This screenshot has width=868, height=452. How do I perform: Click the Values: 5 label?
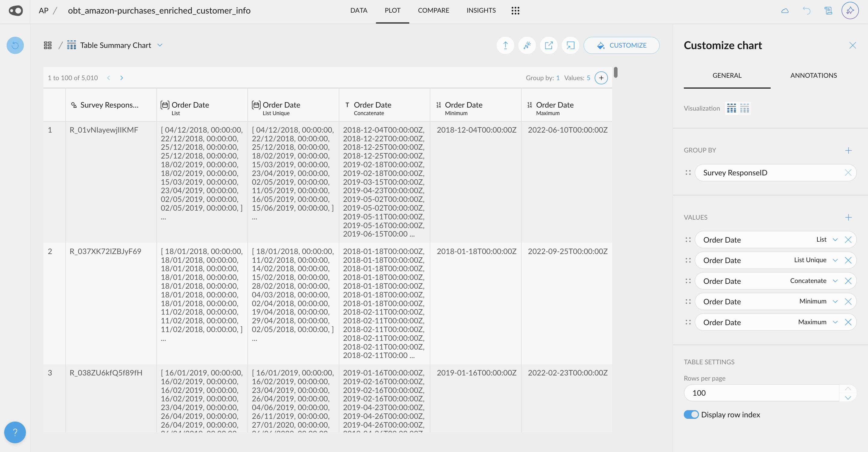[577, 78]
